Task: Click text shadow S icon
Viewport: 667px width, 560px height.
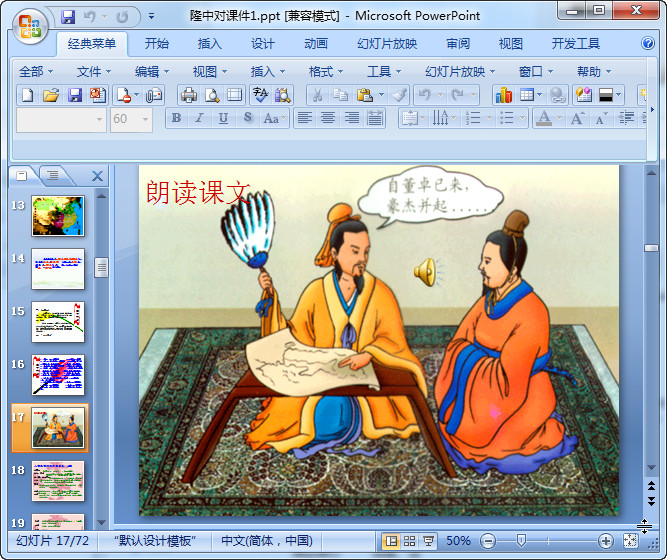Action: (x=248, y=118)
